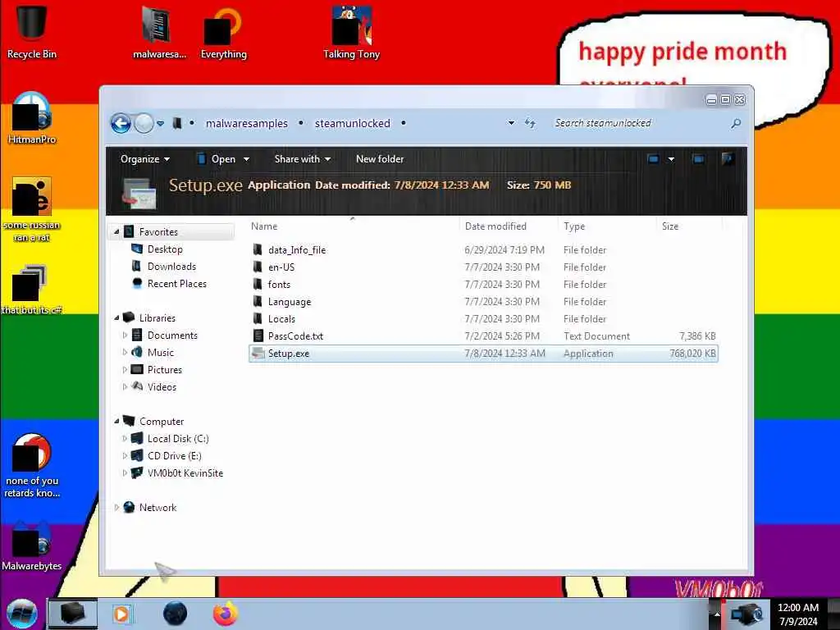This screenshot has height=630, width=840.
Task: Expand Local Disk (C:) arrow
Action: pos(125,438)
